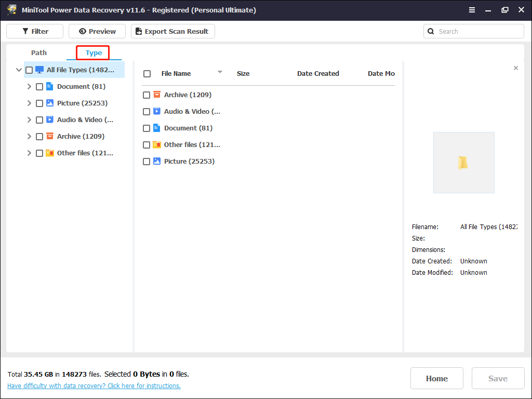This screenshot has height=399, width=532.
Task: Click the Archive icon in file list
Action: click(157, 95)
